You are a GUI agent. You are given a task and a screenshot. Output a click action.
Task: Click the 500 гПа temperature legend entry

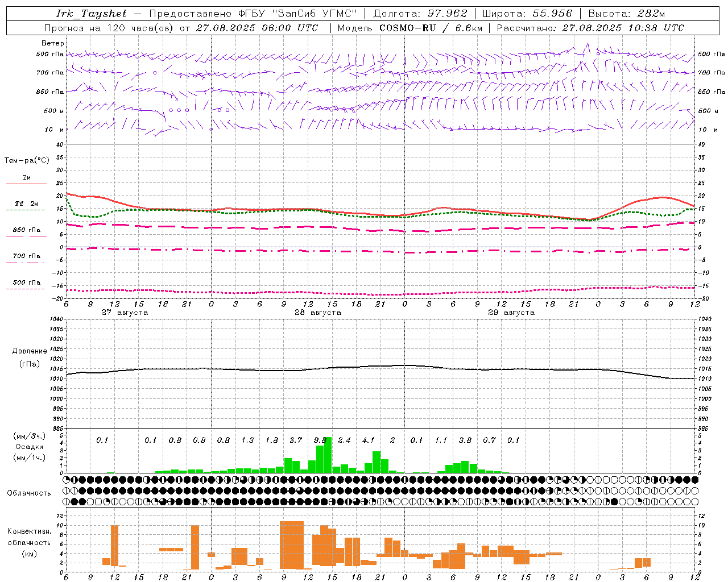coord(27,282)
